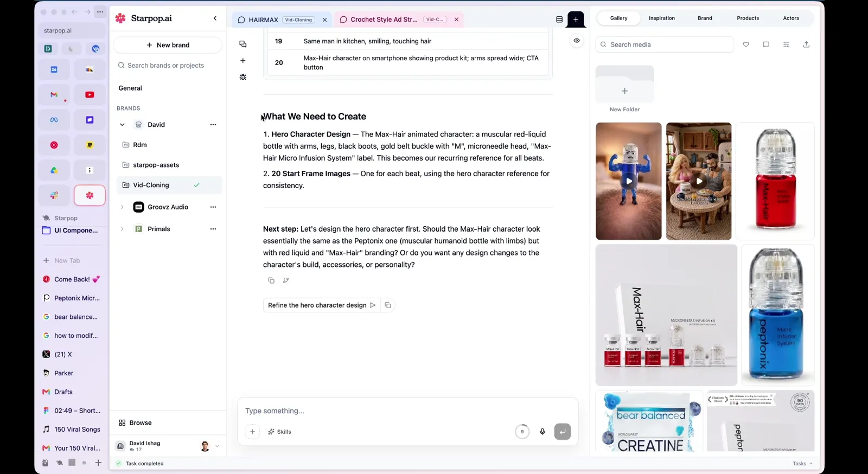This screenshot has height=474, width=868.
Task: Open the 150 Viral Songs browser tab
Action: point(72,429)
